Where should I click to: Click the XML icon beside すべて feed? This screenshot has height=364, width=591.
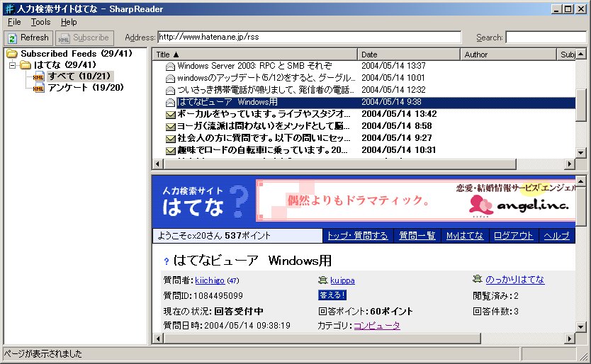tap(38, 76)
